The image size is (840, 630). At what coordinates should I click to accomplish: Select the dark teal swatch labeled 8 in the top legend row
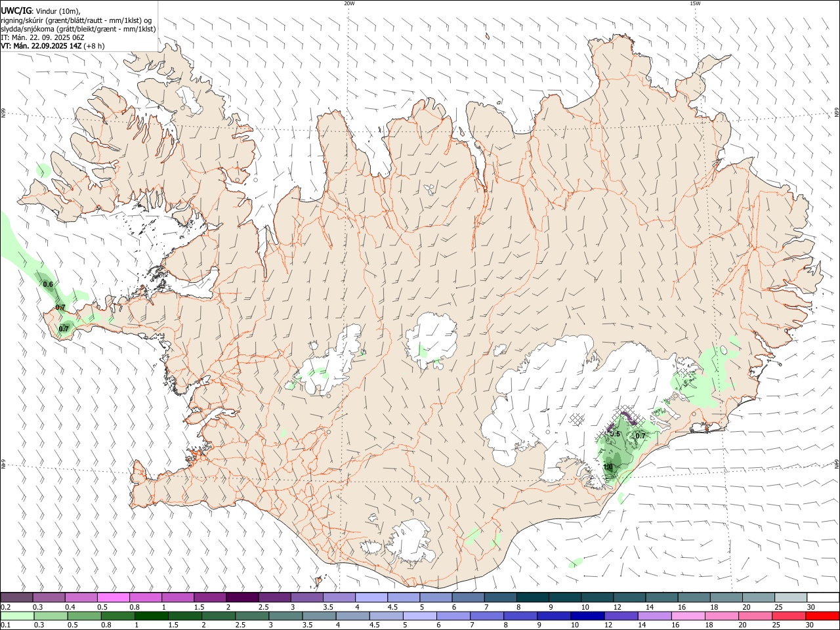click(x=533, y=597)
